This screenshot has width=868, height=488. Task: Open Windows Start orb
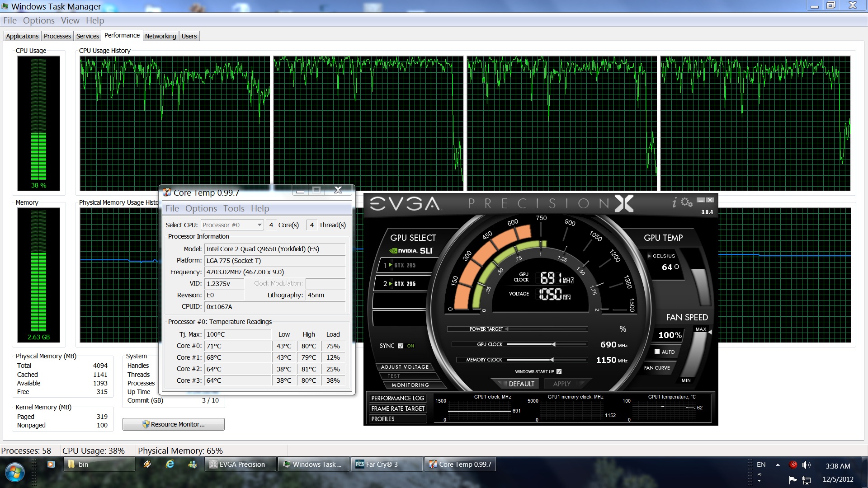pyautogui.click(x=14, y=473)
